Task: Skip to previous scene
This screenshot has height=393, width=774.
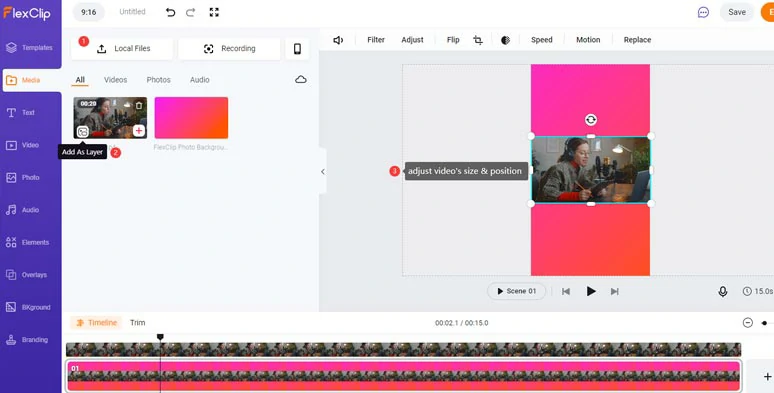Action: coord(566,291)
